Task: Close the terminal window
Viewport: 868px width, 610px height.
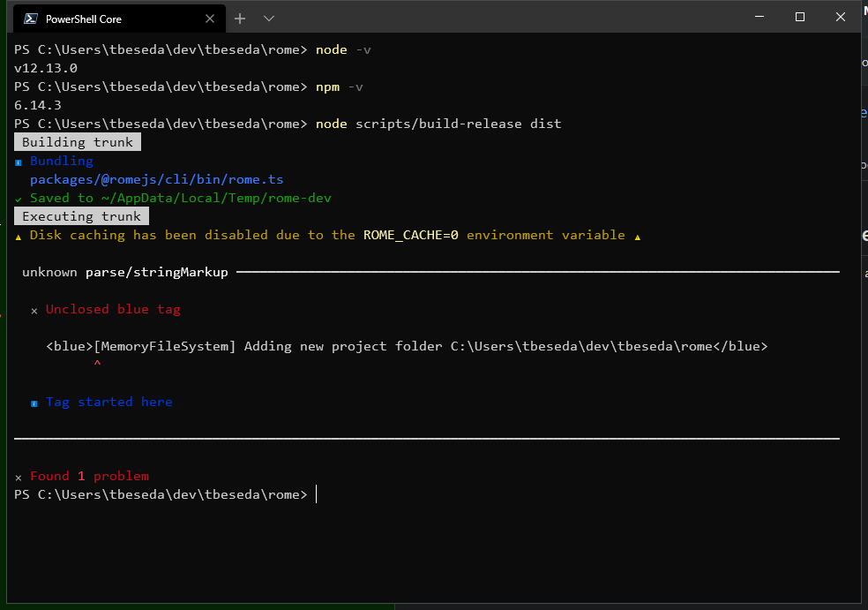Action: click(841, 17)
